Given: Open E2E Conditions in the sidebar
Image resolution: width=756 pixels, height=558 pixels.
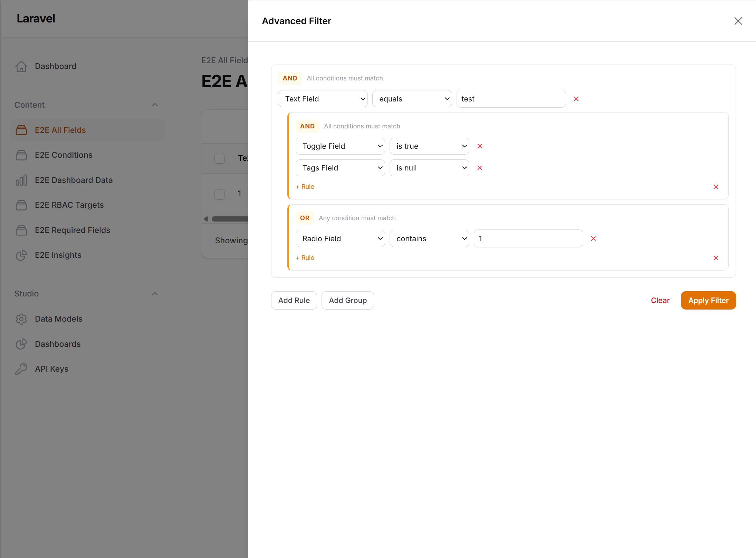Looking at the screenshot, I should coord(64,155).
